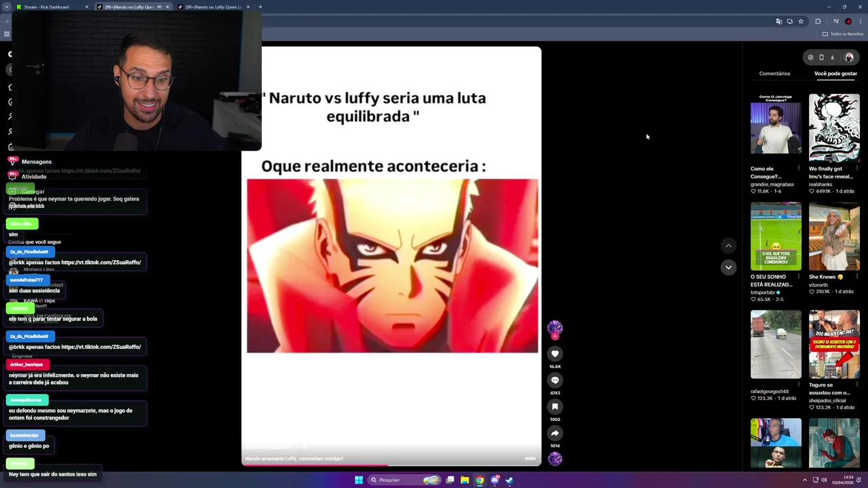Click the install app icon in address bar
868x488 pixels.
click(789, 21)
